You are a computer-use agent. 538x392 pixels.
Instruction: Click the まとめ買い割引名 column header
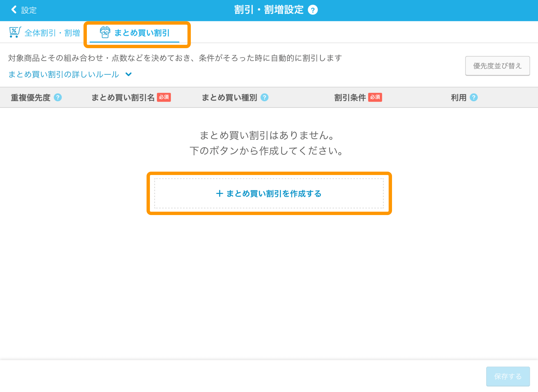pos(123,97)
